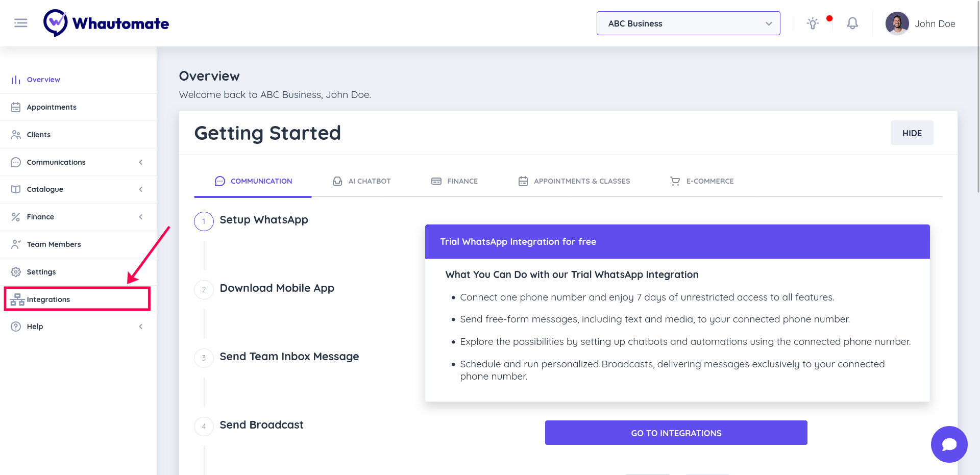Click John Doe's profile avatar
Image resolution: width=980 pixels, height=475 pixels.
click(x=897, y=23)
